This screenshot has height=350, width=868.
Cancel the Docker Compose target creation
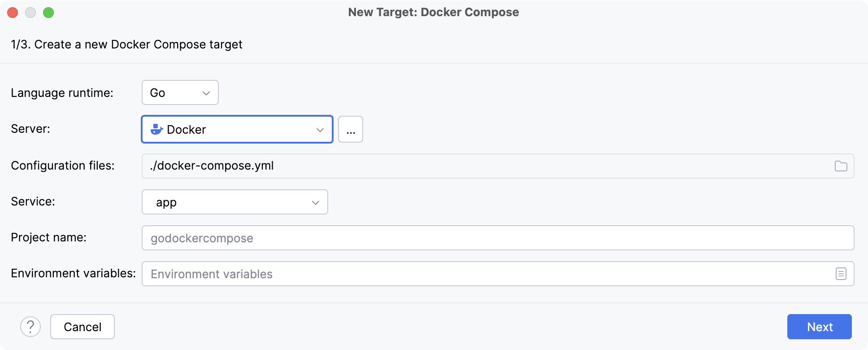click(x=82, y=327)
